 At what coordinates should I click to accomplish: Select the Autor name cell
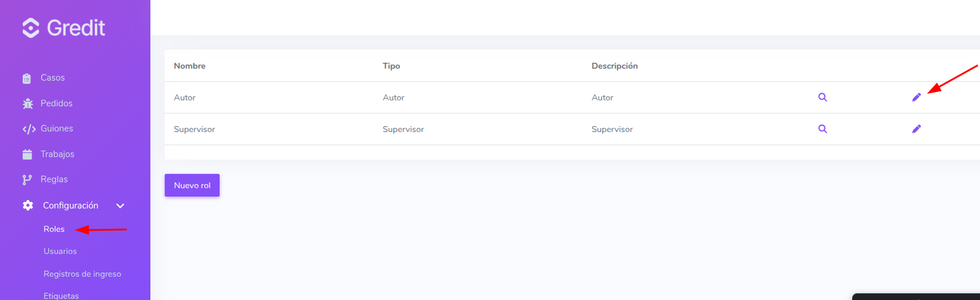pos(184,98)
